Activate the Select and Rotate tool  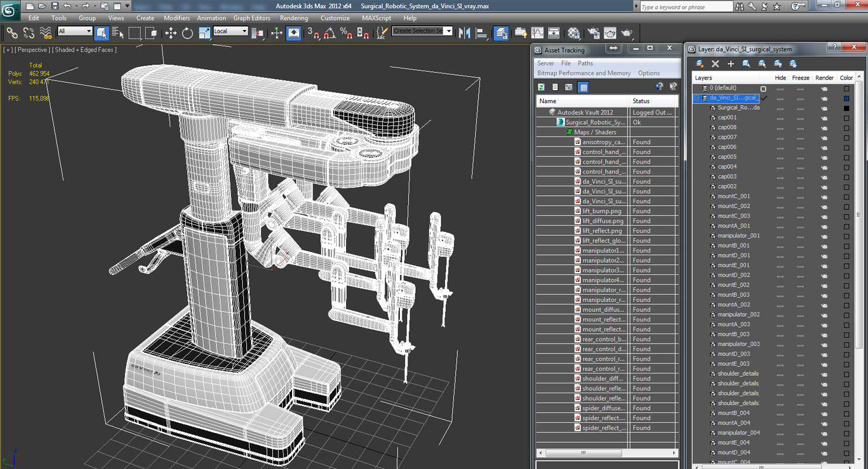tap(188, 33)
